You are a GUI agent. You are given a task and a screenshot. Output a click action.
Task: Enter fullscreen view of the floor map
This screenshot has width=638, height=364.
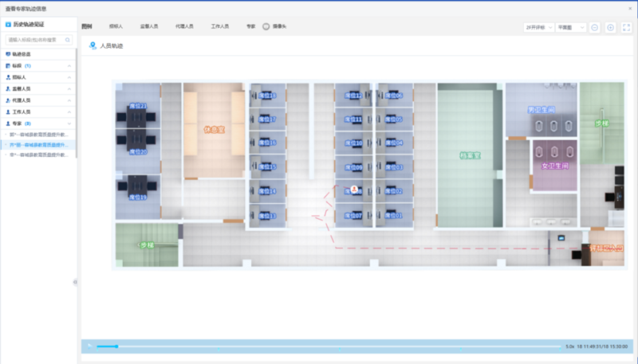627,27
